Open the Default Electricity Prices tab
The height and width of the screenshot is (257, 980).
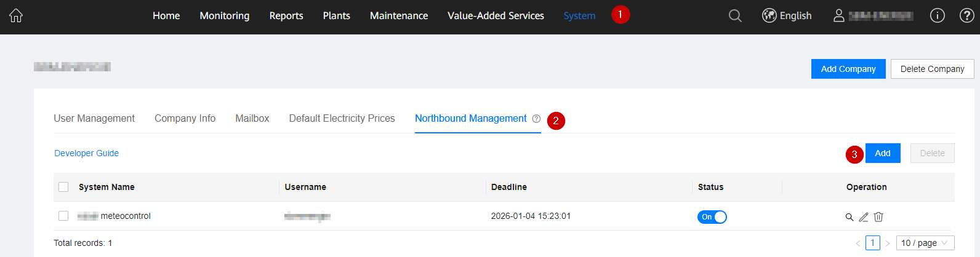[x=342, y=119]
